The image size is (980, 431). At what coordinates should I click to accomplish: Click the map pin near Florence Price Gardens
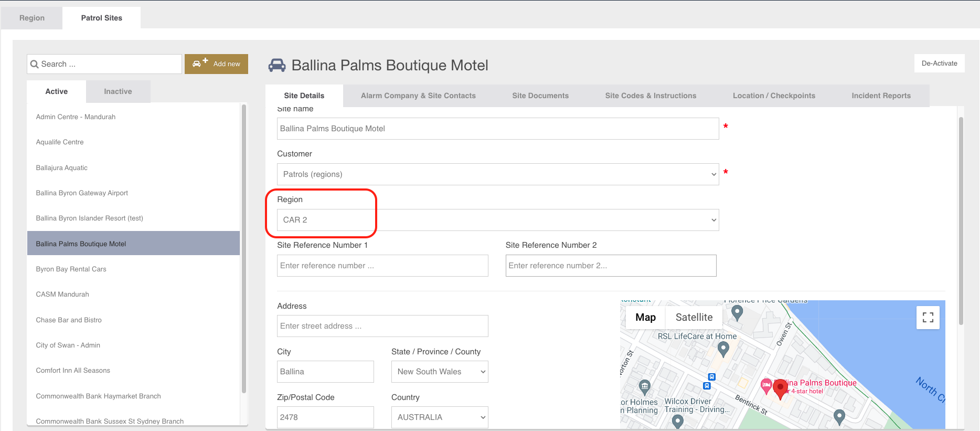pos(737,313)
